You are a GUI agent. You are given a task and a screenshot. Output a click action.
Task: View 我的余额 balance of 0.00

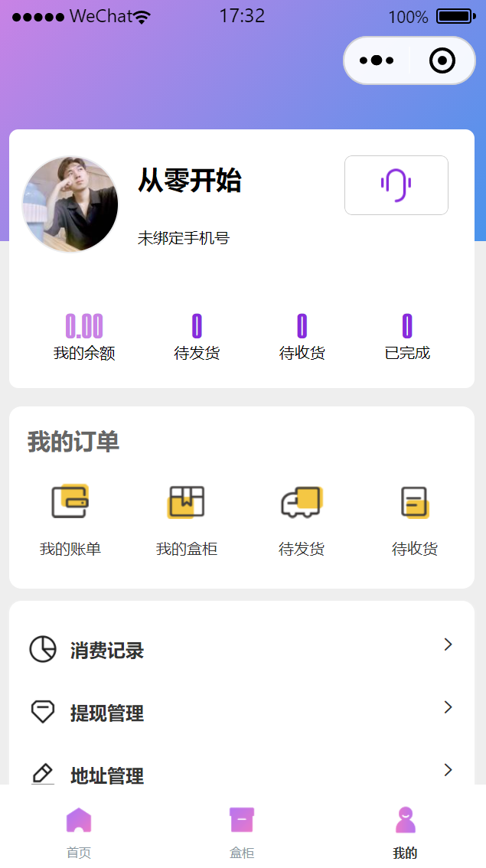coord(84,327)
